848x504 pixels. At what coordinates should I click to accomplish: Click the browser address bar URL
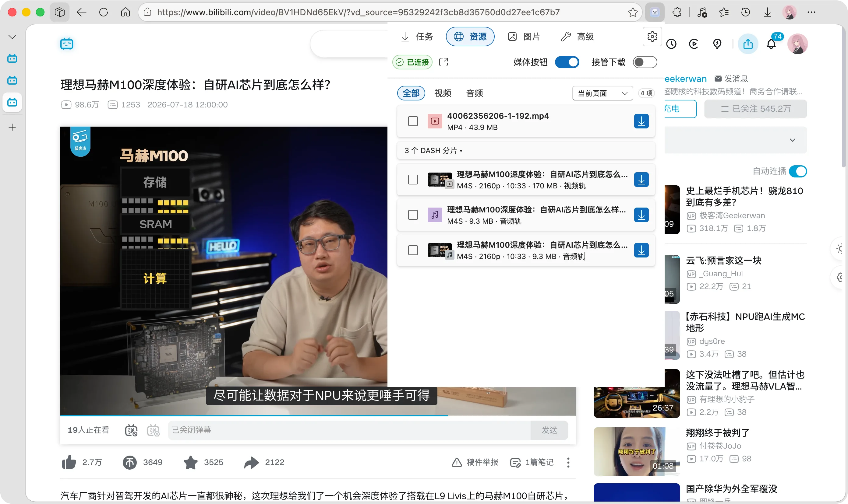click(x=358, y=12)
